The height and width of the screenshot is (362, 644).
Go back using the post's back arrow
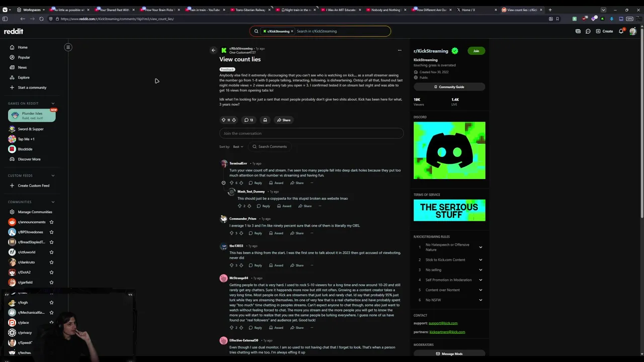213,50
